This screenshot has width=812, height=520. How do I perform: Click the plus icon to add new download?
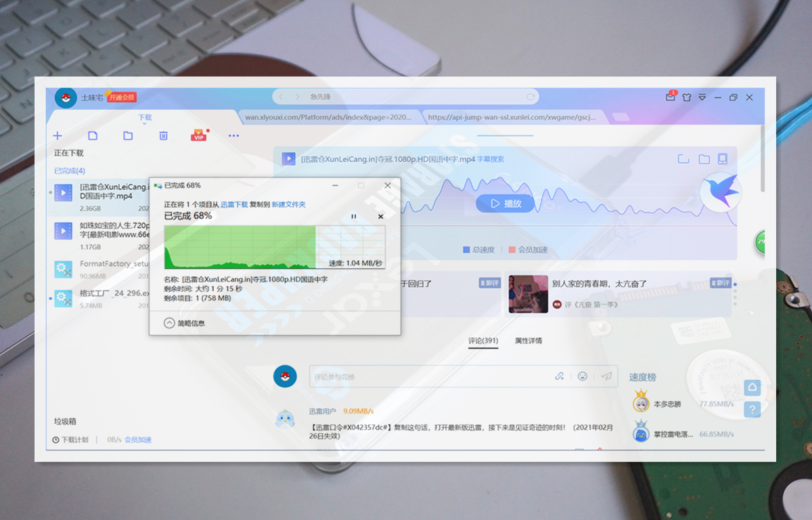[x=58, y=135]
